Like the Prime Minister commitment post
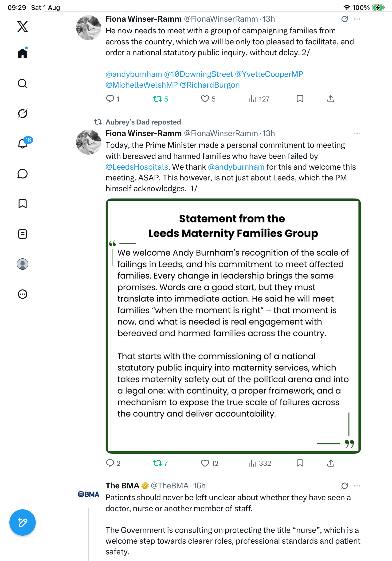The width and height of the screenshot is (392, 561). (209, 463)
